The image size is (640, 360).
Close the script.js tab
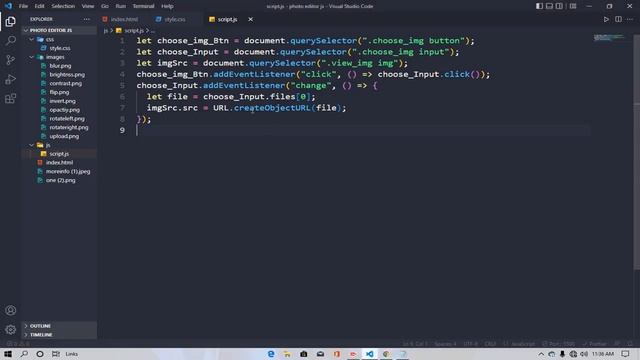pos(251,19)
